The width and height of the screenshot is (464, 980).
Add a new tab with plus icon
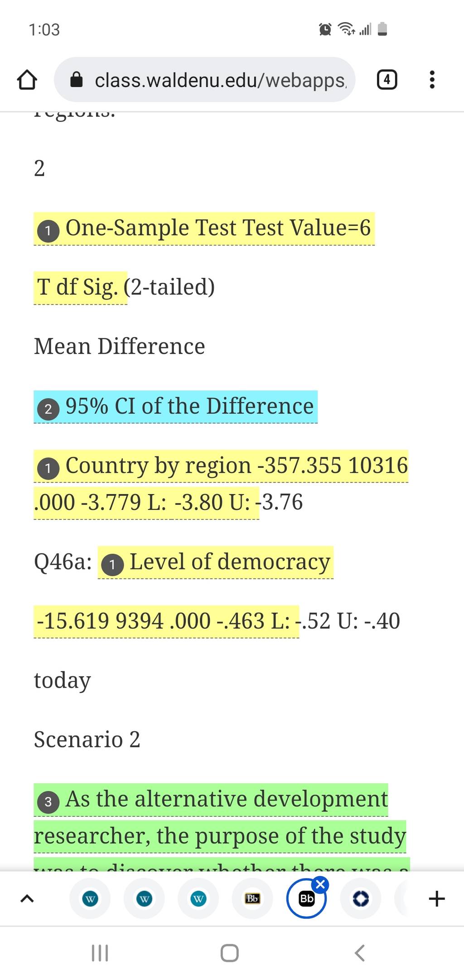click(x=437, y=898)
